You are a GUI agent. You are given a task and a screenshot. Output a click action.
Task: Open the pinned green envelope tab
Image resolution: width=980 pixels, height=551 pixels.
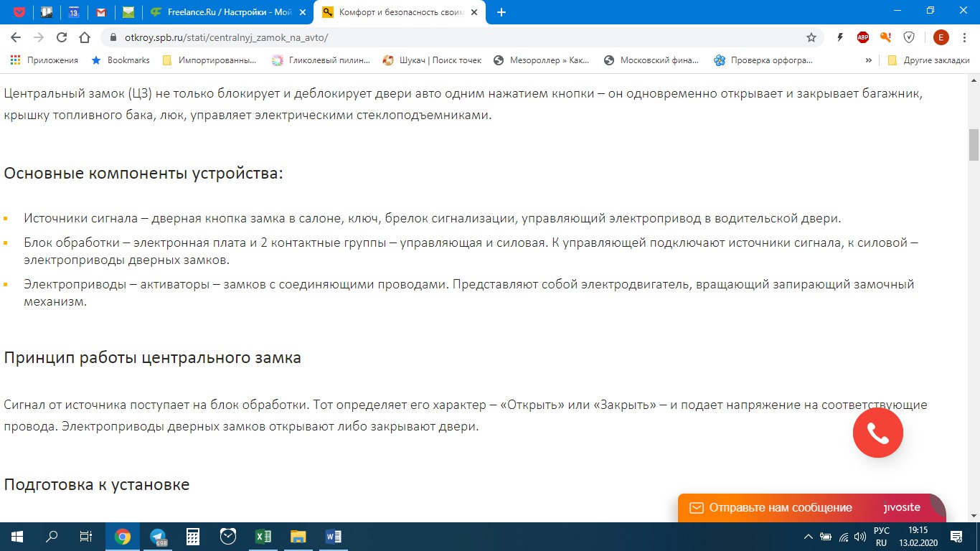pyautogui.click(x=128, y=12)
